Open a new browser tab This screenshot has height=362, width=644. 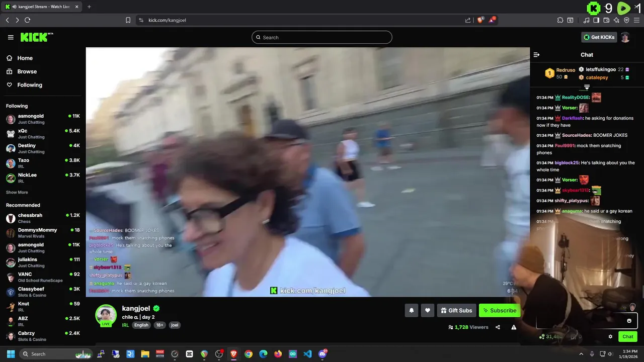[89, 7]
